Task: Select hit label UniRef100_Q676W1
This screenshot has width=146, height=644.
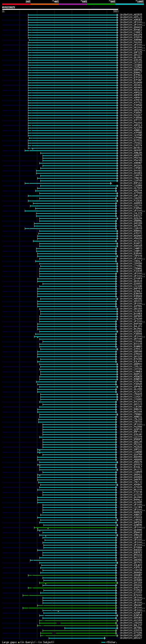Action: point(131,628)
